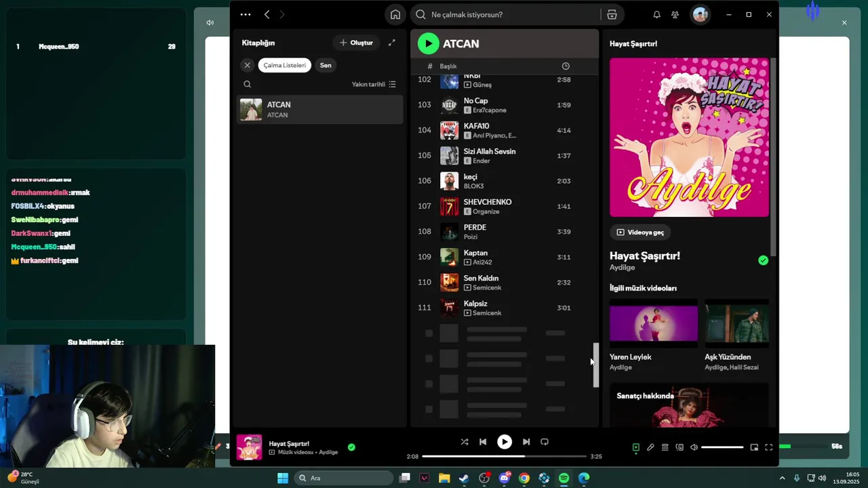Select track 108 PERDE
Viewport: 868px width, 488px height.
click(504, 231)
